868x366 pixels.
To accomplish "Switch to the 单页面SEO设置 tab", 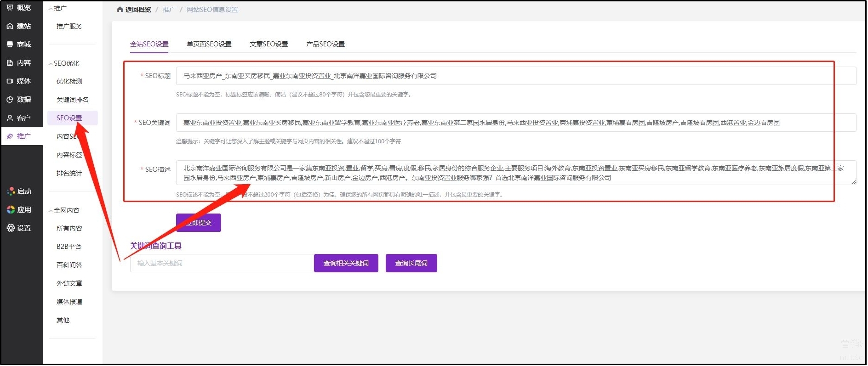I will coord(209,44).
